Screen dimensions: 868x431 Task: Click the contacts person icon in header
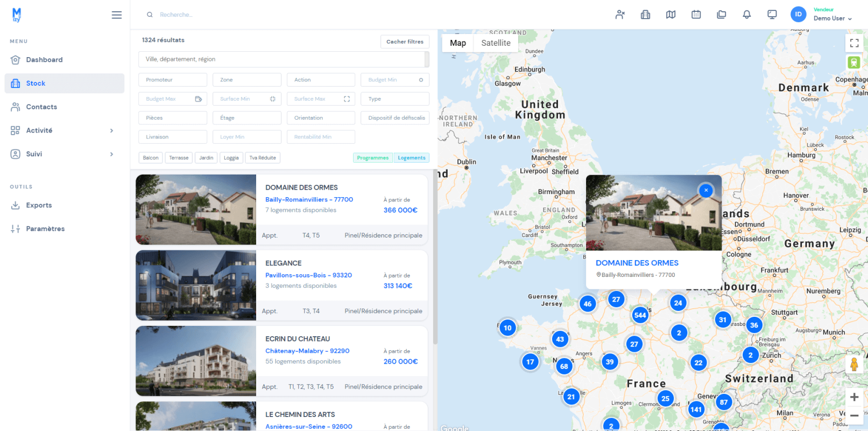coord(620,15)
